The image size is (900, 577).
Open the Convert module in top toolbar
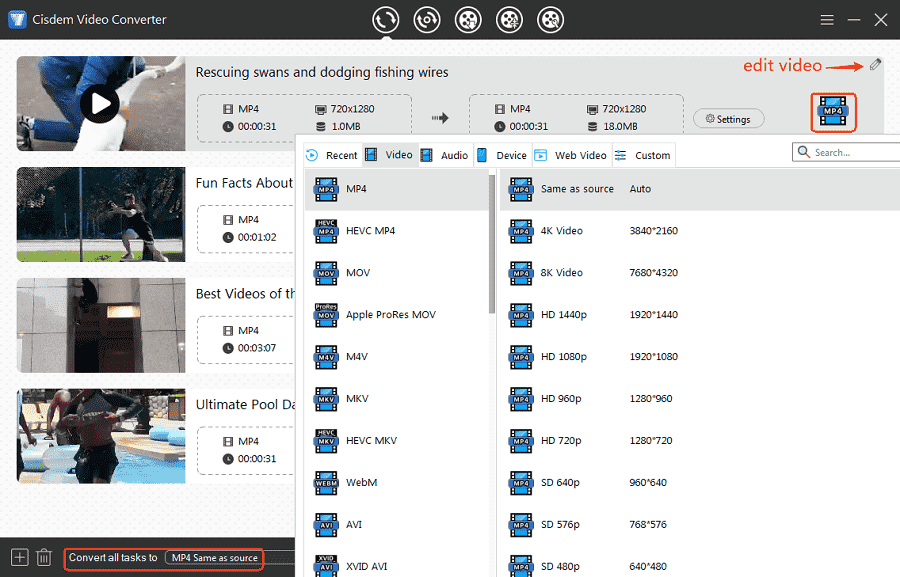(x=385, y=20)
